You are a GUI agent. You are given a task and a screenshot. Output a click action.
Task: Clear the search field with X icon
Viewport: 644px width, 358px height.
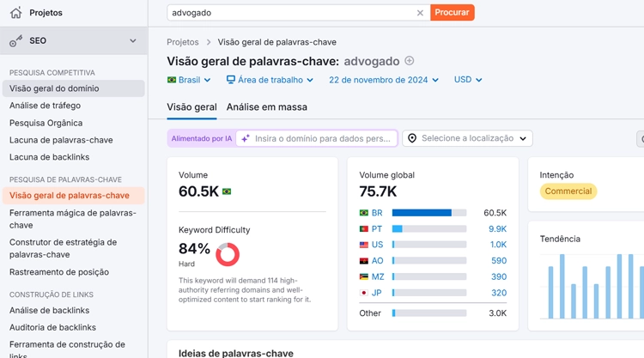coord(420,13)
